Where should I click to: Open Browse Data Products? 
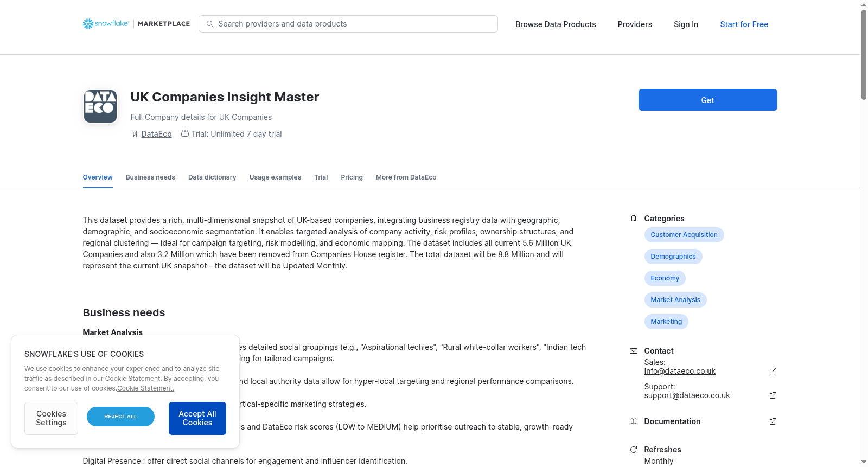pyautogui.click(x=556, y=24)
